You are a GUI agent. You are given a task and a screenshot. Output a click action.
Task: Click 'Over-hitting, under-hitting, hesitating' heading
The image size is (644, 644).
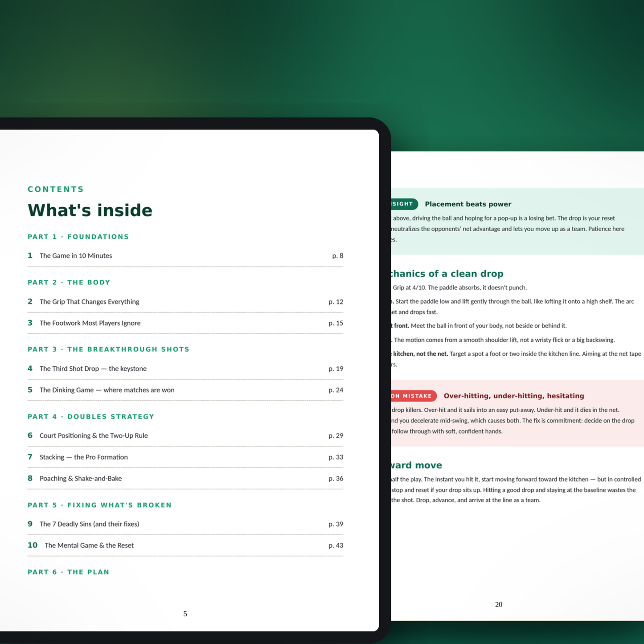point(514,396)
